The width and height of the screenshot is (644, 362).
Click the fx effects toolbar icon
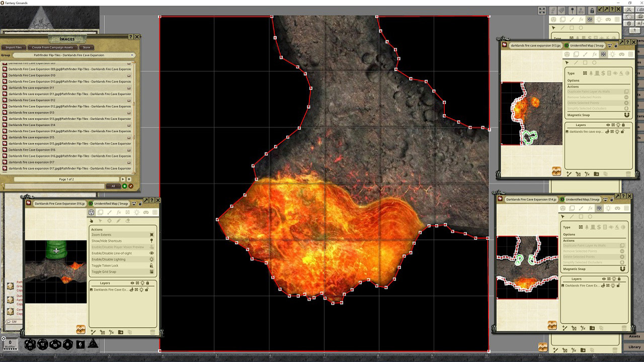click(x=119, y=212)
